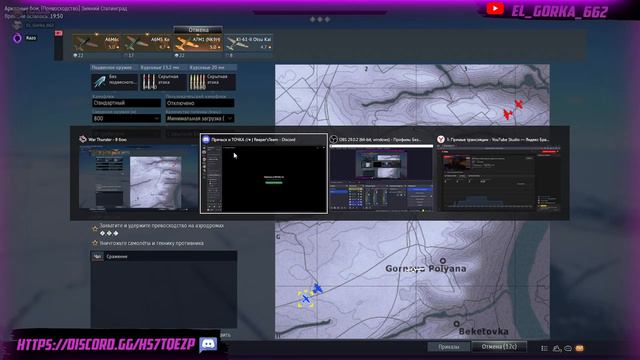This screenshot has width=640, height=360.
Task: Select the highlighted A7M1 (NK9H) aircraft
Action: [x=198, y=43]
